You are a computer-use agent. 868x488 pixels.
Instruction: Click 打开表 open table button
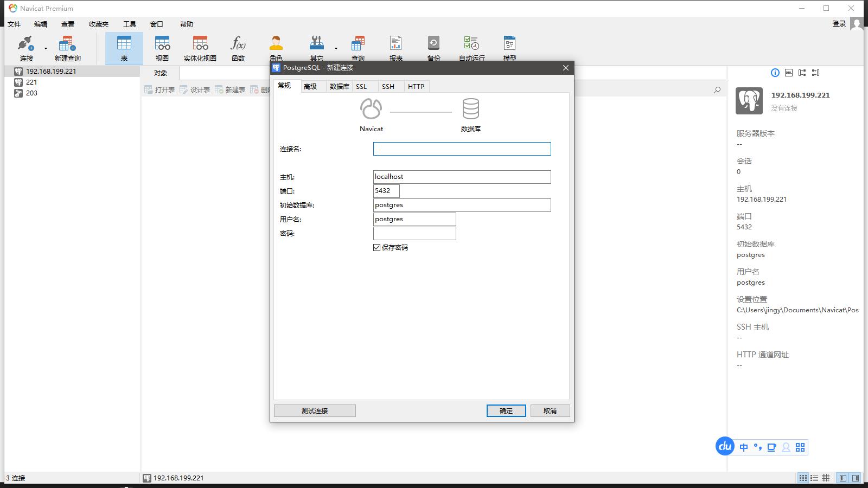pos(159,89)
